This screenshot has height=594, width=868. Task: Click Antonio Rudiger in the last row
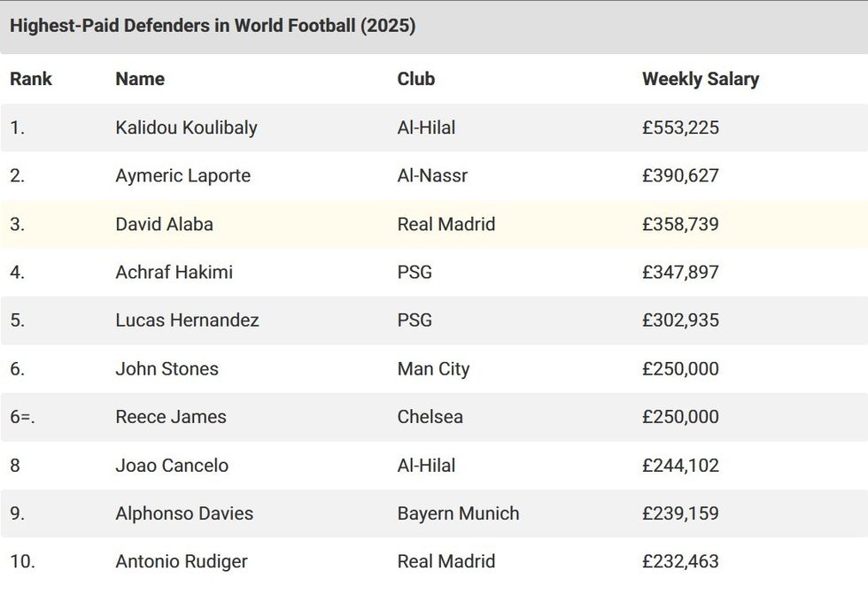coord(182,561)
